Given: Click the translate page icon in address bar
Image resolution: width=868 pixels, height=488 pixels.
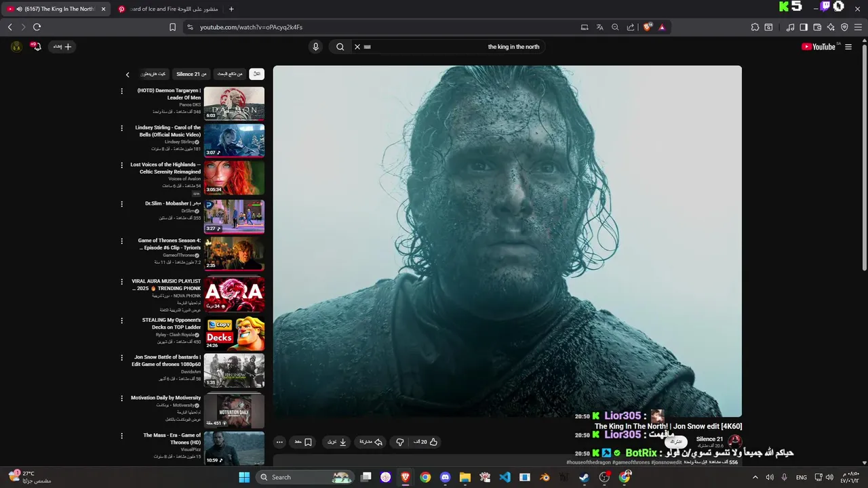Looking at the screenshot, I should pyautogui.click(x=599, y=27).
